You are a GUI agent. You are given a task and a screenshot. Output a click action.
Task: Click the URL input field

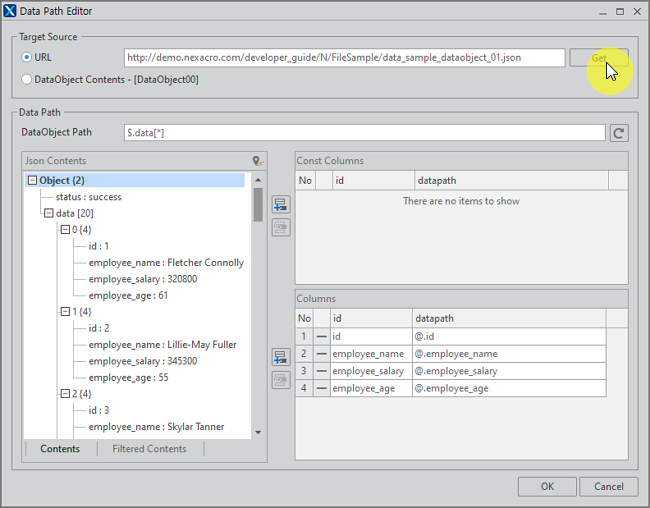[x=343, y=58]
